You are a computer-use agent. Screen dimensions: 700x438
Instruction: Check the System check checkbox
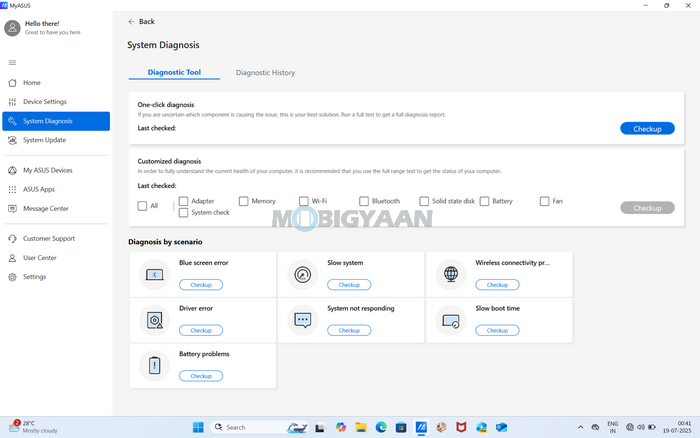(x=183, y=213)
